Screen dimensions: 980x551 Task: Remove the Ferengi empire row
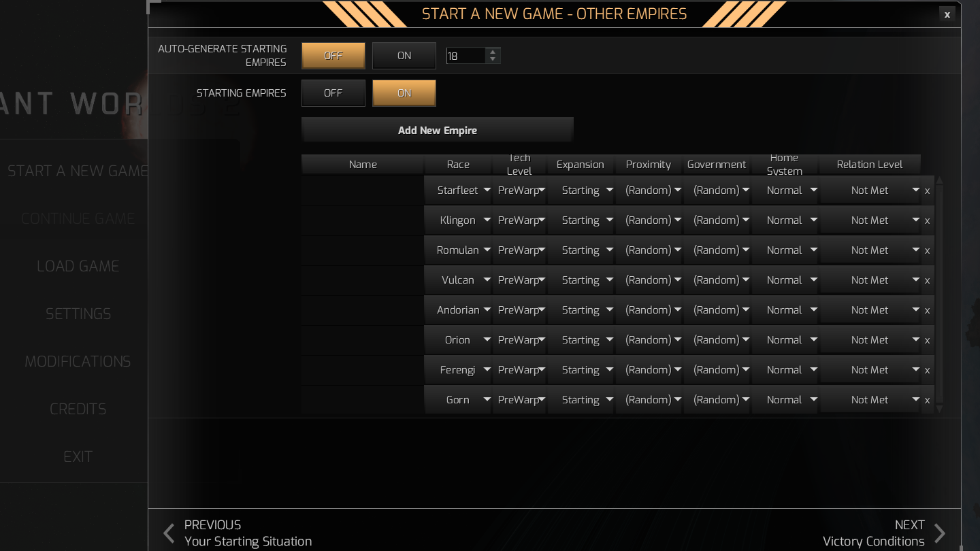click(x=927, y=370)
